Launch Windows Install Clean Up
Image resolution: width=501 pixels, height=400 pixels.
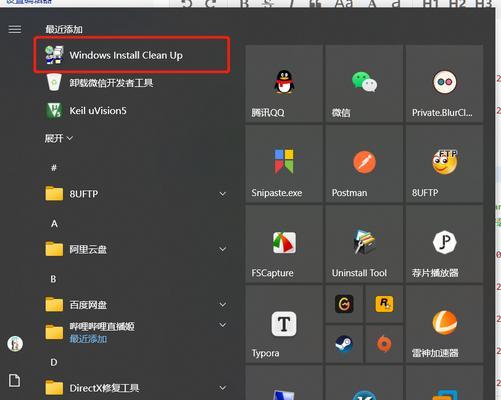(132, 55)
